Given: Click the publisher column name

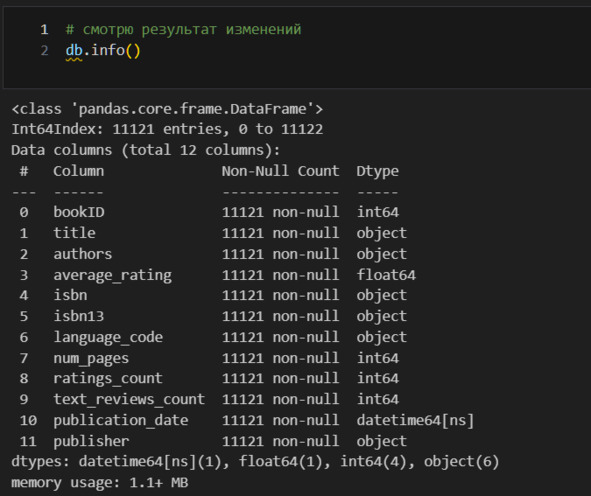Looking at the screenshot, I should (x=91, y=441).
